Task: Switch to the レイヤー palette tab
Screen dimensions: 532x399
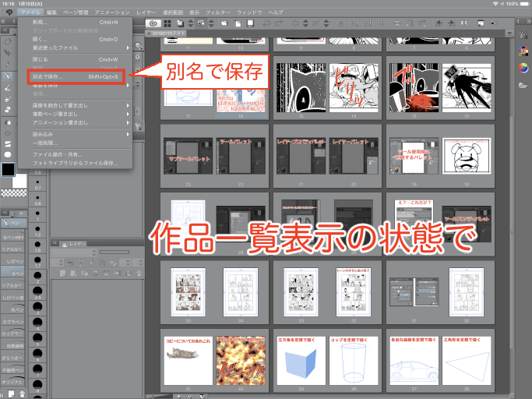Action: tap(77, 244)
